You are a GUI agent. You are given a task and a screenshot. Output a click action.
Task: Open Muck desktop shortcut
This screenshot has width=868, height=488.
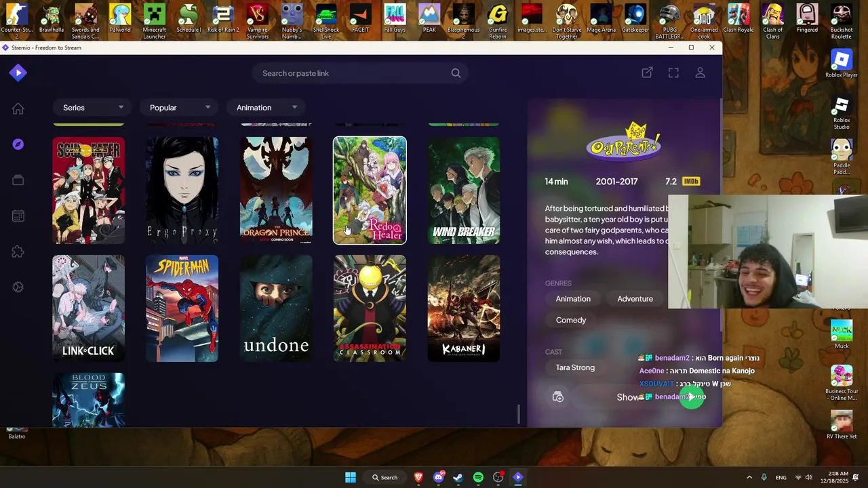[842, 334]
